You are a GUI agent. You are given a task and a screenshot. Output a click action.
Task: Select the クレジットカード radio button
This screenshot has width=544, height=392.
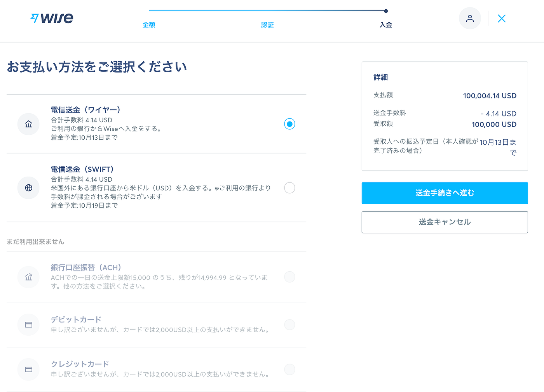click(x=289, y=369)
